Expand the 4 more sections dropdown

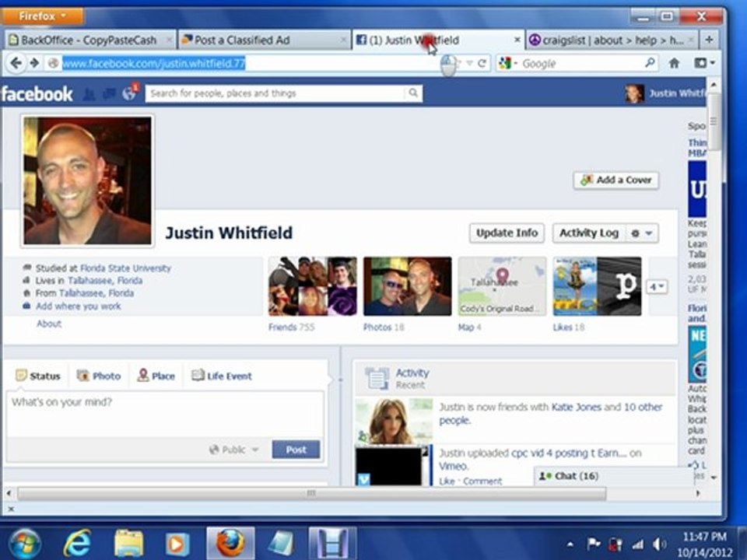[x=657, y=287]
